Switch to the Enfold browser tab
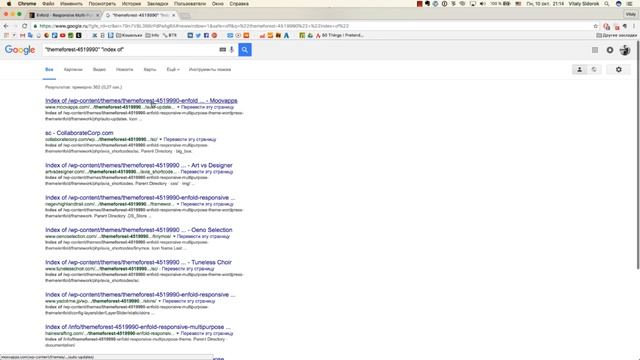This screenshot has width=640, height=360. pyautogui.click(x=64, y=15)
